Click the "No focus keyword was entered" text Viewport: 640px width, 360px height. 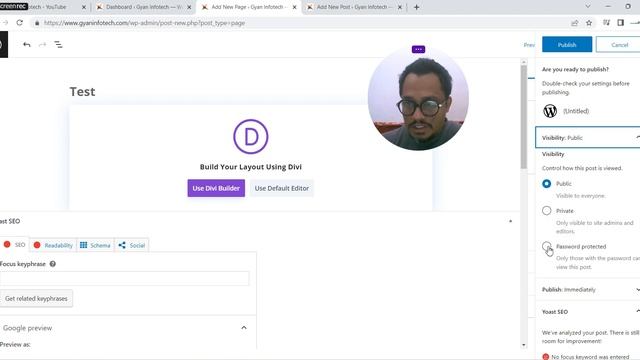[590, 357]
